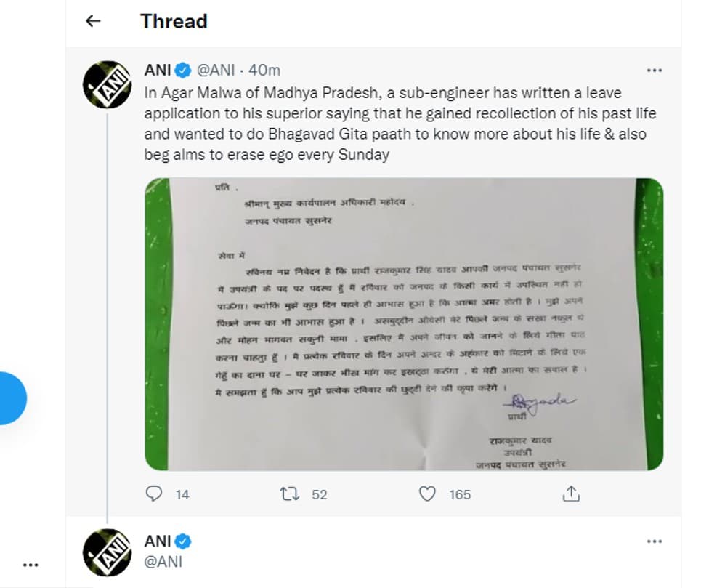Click the @ANI handle below the lower tweet name
The height and width of the screenshot is (588, 701).
coord(163,561)
